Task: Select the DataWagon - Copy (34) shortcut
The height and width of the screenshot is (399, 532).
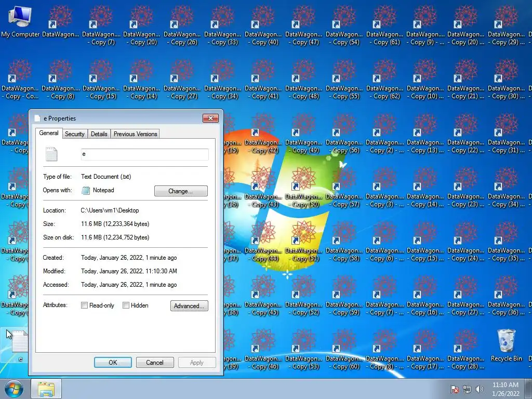Action: 222,79
